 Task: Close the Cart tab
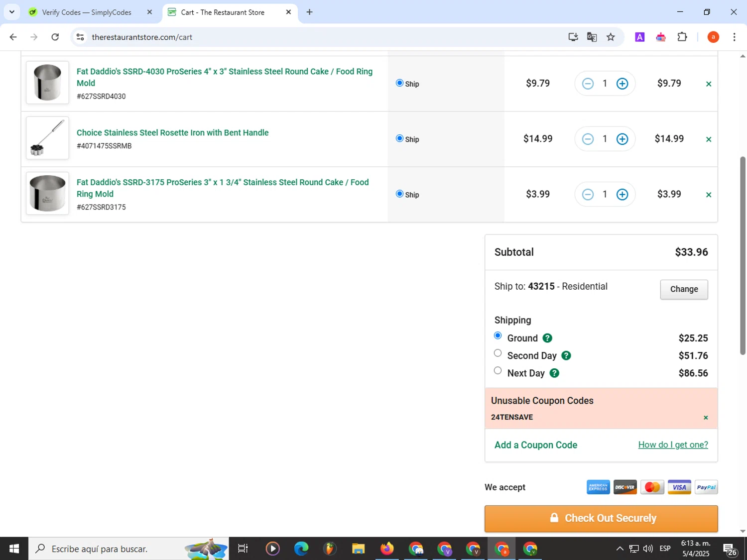[288, 12]
